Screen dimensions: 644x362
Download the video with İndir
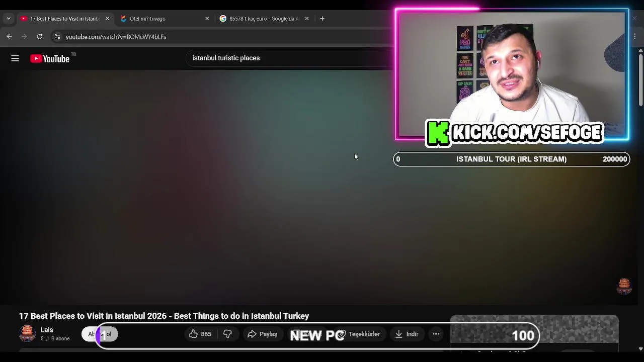click(x=407, y=334)
